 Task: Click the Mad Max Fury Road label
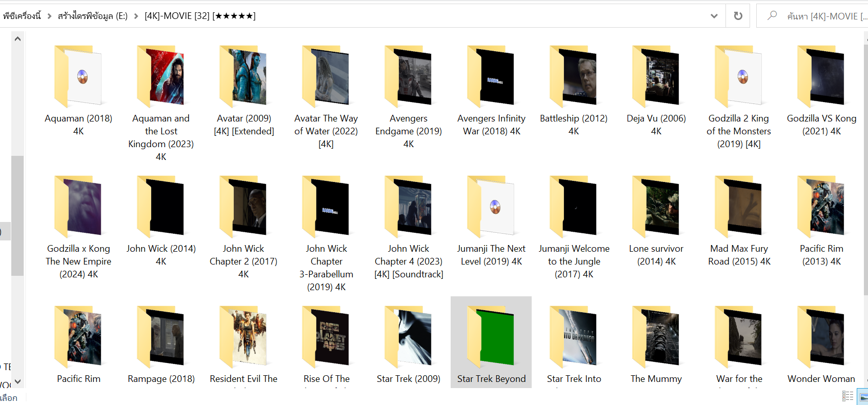pyautogui.click(x=739, y=255)
